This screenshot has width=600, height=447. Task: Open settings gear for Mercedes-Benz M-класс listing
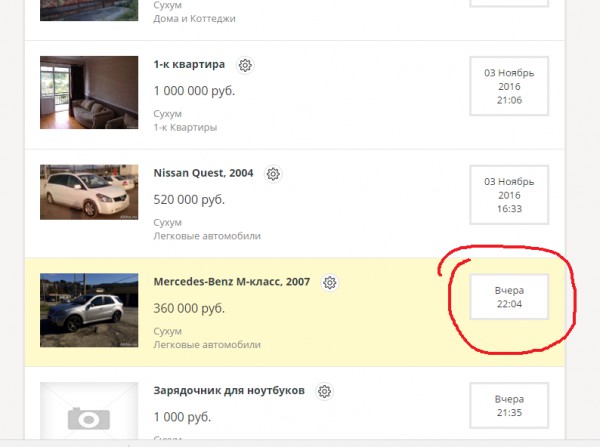pos(329,283)
